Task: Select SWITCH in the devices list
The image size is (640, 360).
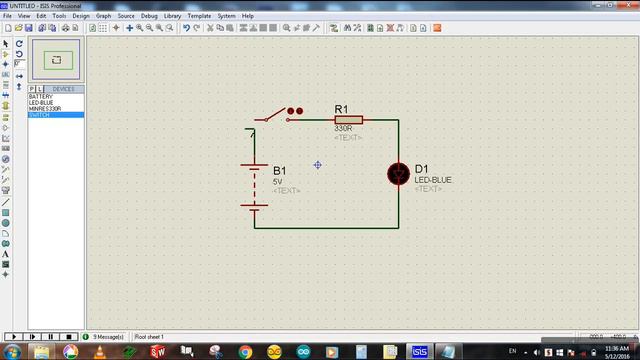Action: (x=56, y=115)
